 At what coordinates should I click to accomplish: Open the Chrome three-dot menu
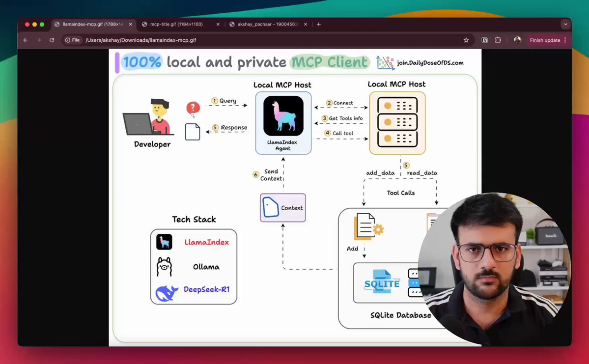pyautogui.click(x=565, y=40)
